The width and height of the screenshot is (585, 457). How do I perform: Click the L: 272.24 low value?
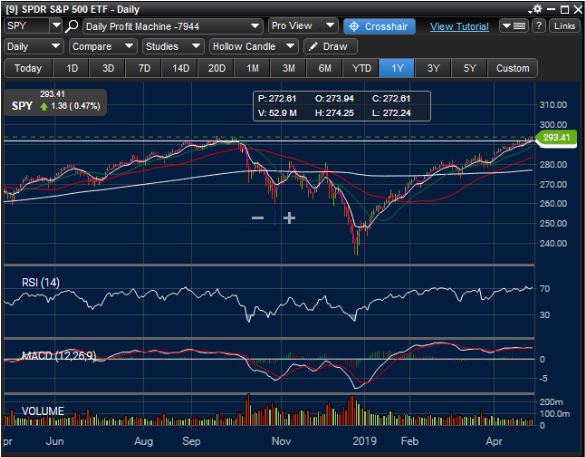[391, 113]
